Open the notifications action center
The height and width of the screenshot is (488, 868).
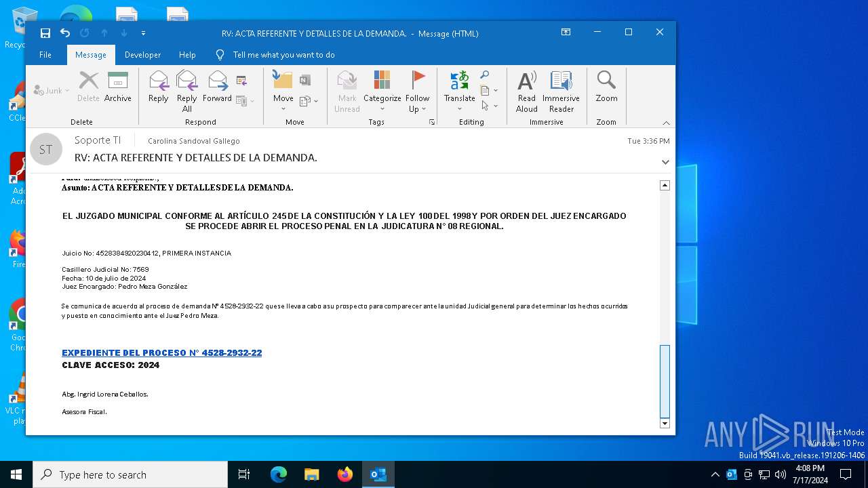846,474
